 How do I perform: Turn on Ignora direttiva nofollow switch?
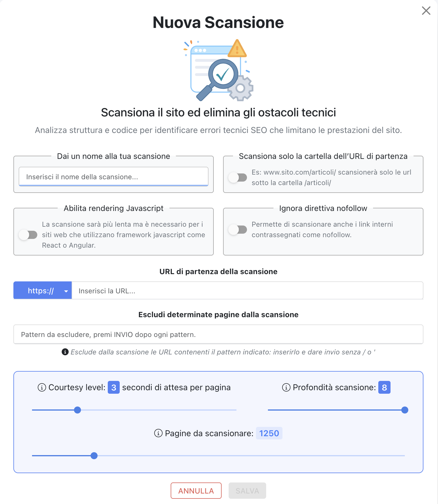pyautogui.click(x=237, y=230)
